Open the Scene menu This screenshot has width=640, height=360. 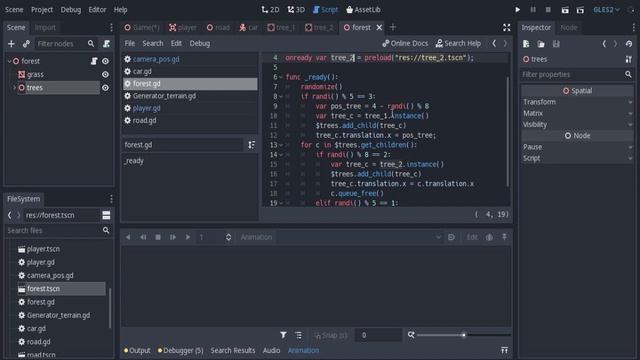14,9
